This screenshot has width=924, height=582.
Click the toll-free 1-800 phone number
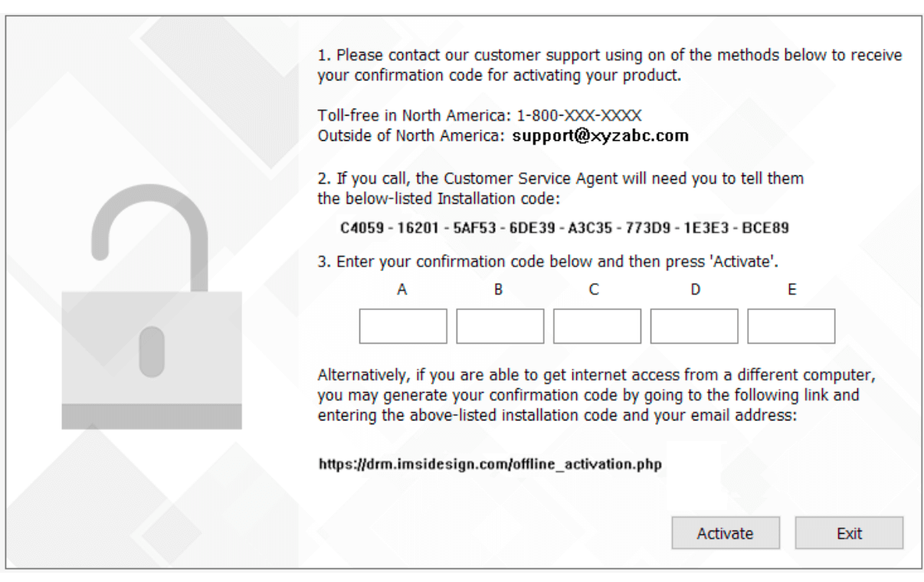coord(579,116)
